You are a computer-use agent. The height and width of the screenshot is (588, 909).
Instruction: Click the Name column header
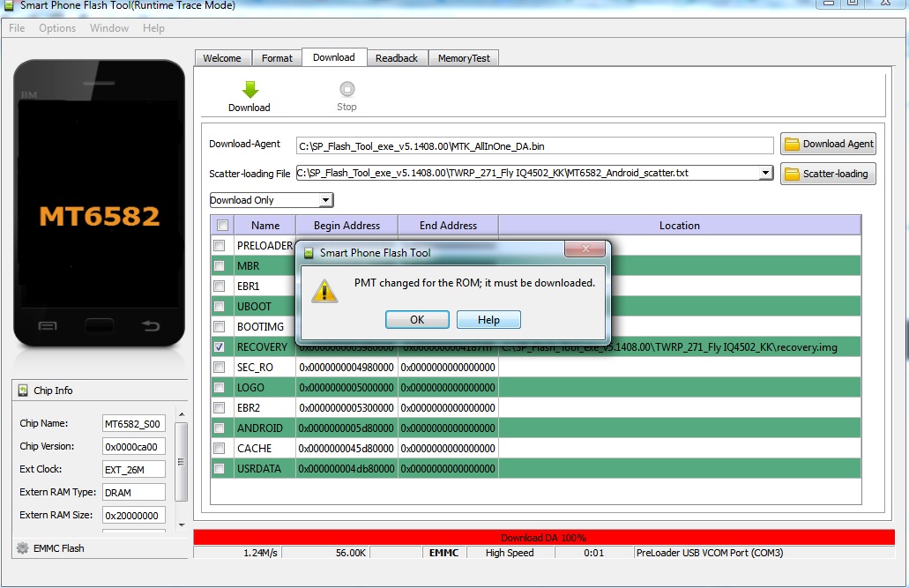(x=265, y=225)
